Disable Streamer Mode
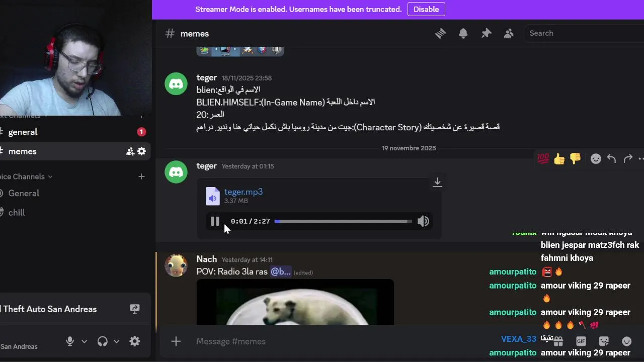Viewport: 644px width, 362px height. pyautogui.click(x=426, y=9)
